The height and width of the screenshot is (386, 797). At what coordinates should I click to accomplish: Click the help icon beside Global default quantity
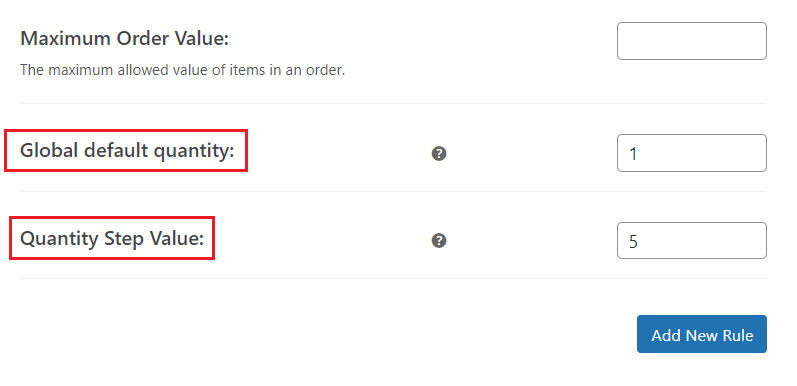tap(439, 154)
